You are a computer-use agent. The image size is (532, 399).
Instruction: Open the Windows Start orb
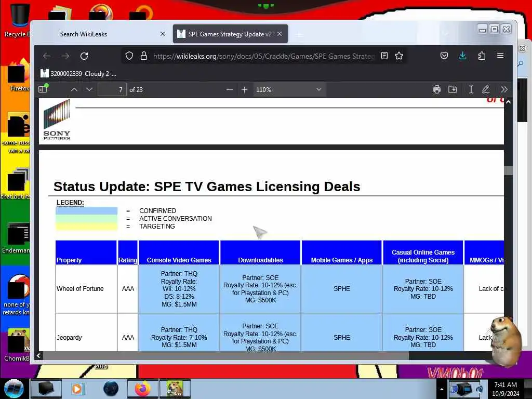13,388
